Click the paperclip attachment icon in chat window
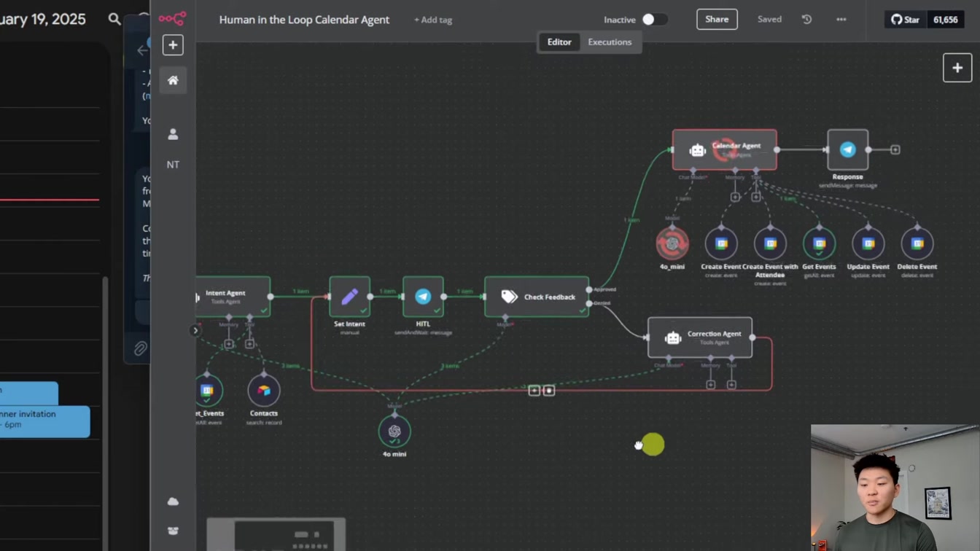Viewport: 980px width, 551px height. point(140,348)
